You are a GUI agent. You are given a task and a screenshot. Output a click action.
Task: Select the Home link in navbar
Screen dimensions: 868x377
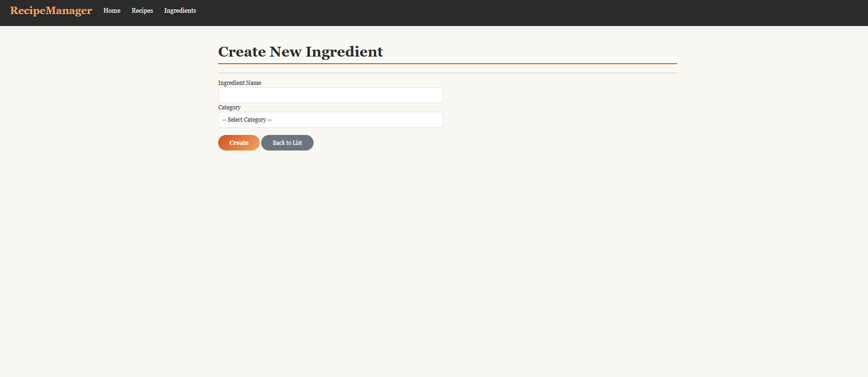click(x=112, y=10)
